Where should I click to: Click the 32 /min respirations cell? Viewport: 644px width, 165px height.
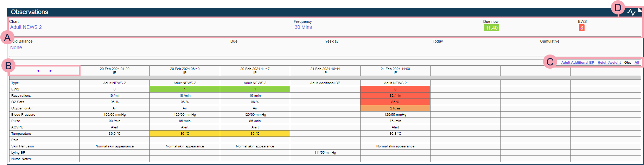(x=395, y=96)
